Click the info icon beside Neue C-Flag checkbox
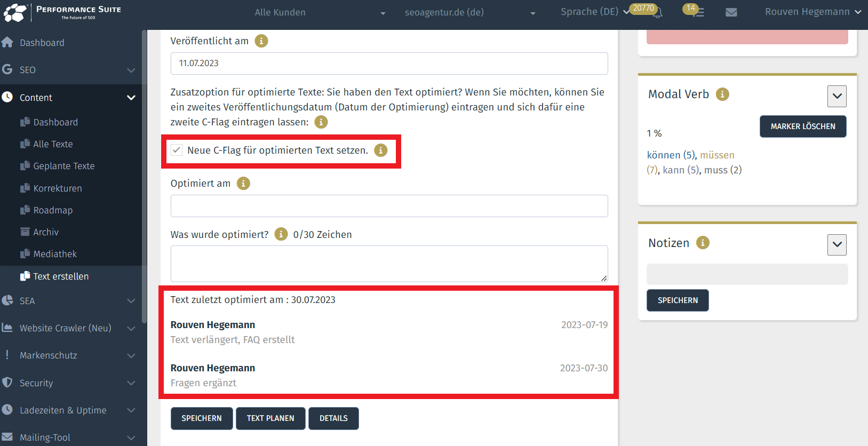This screenshot has height=446, width=868. (x=380, y=150)
